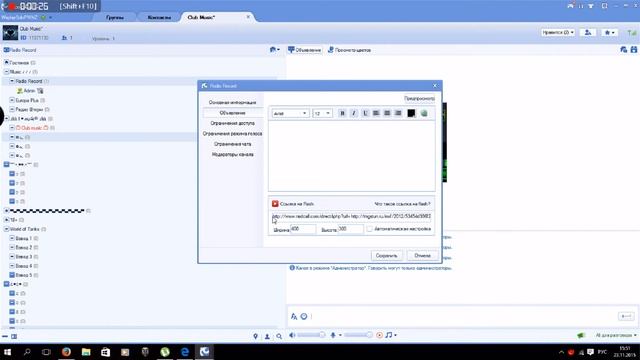The width and height of the screenshot is (640, 360).
Task: Click the Просмотр цветов button
Action: (x=349, y=50)
